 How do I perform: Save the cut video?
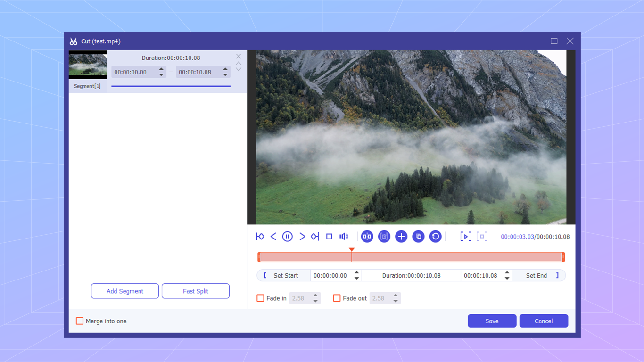tap(492, 321)
